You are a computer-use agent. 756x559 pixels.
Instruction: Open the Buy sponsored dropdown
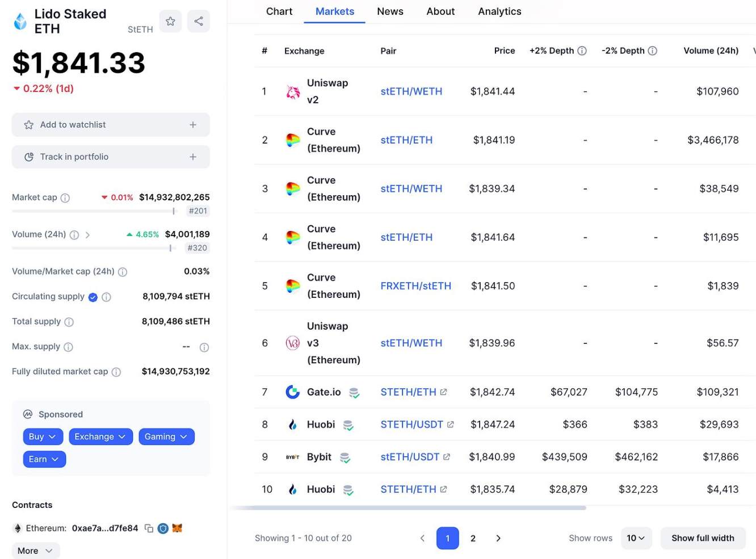[x=43, y=436]
